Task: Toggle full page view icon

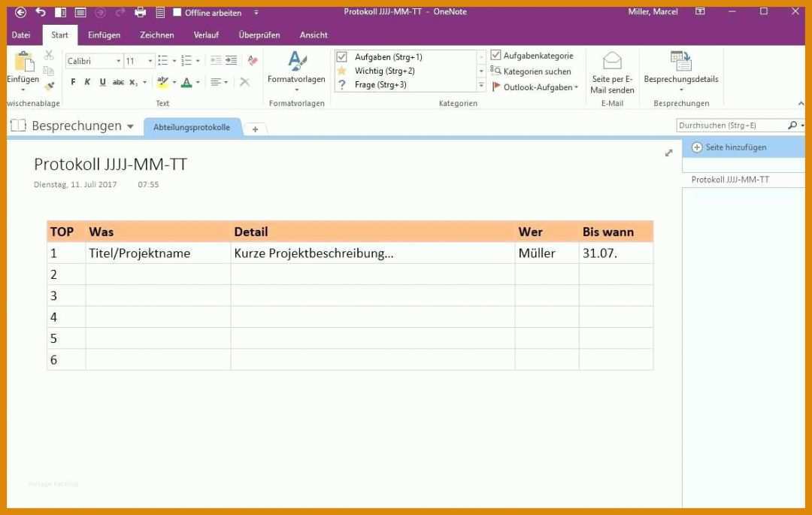Action: [80, 12]
